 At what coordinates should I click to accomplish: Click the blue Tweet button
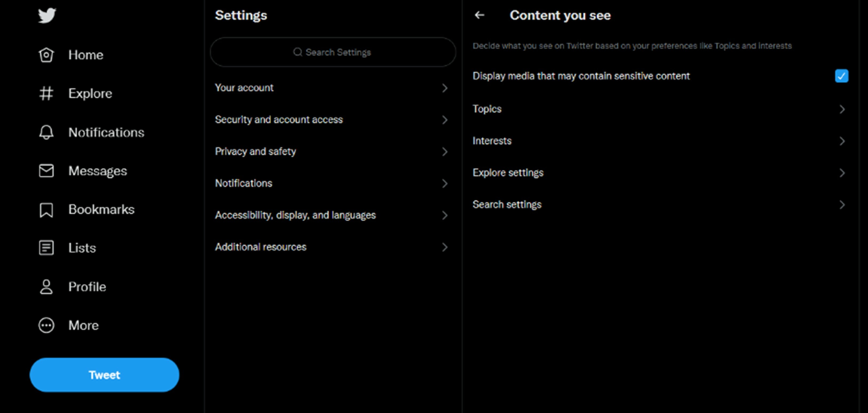tap(104, 375)
